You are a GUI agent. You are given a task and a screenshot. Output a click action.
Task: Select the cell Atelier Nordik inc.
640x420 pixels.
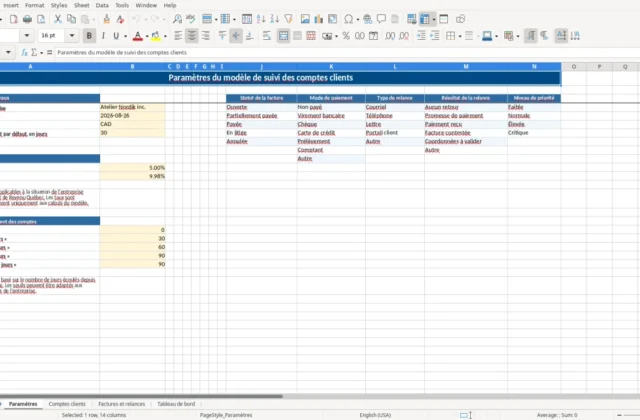click(132, 107)
